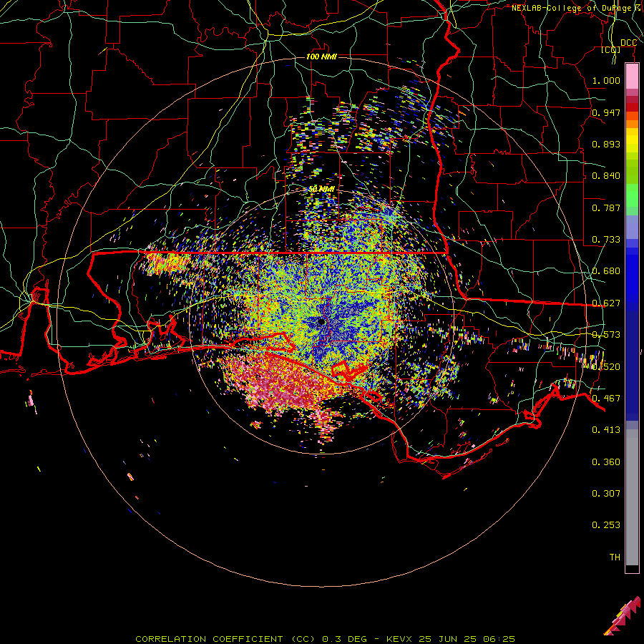Select the 0.627 color scale value
Image resolution: width=644 pixels, height=644 pixels.
tap(606, 303)
